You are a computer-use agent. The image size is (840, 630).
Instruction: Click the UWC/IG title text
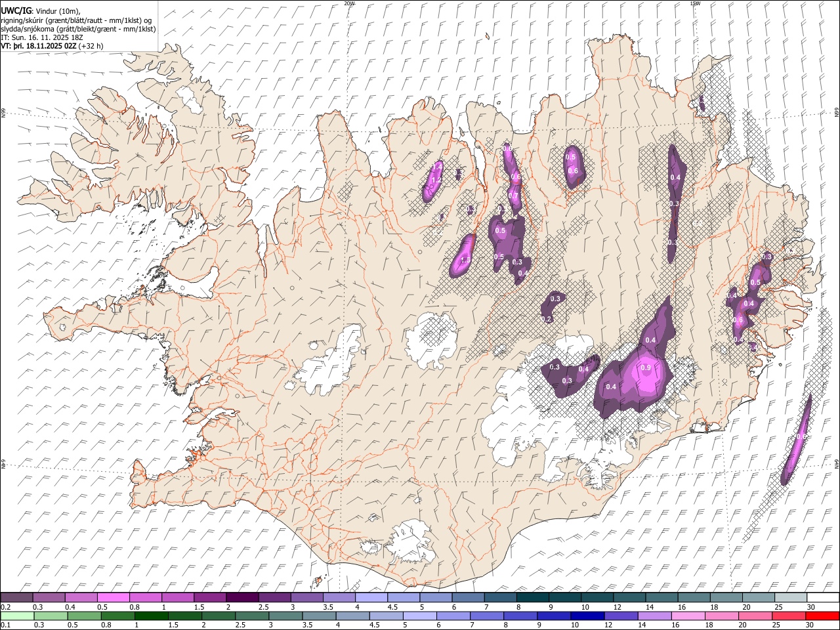[16, 11]
